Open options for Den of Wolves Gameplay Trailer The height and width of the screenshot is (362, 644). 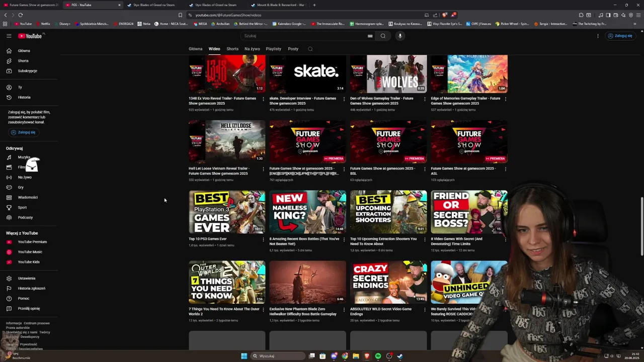(x=425, y=99)
